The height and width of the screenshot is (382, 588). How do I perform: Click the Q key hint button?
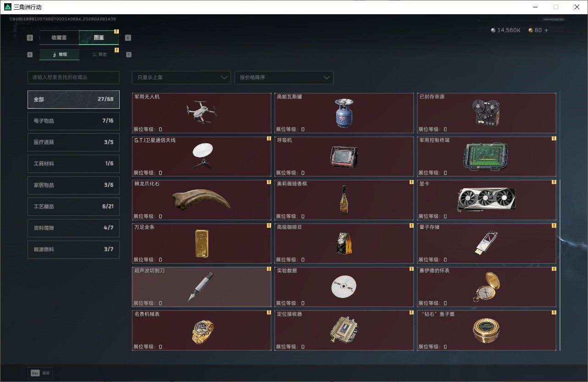(x=30, y=38)
